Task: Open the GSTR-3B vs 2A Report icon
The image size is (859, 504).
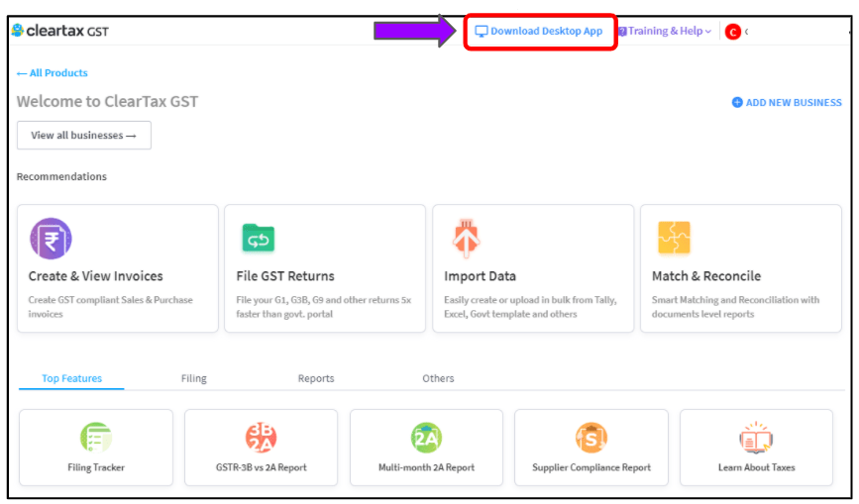Action: click(x=261, y=438)
